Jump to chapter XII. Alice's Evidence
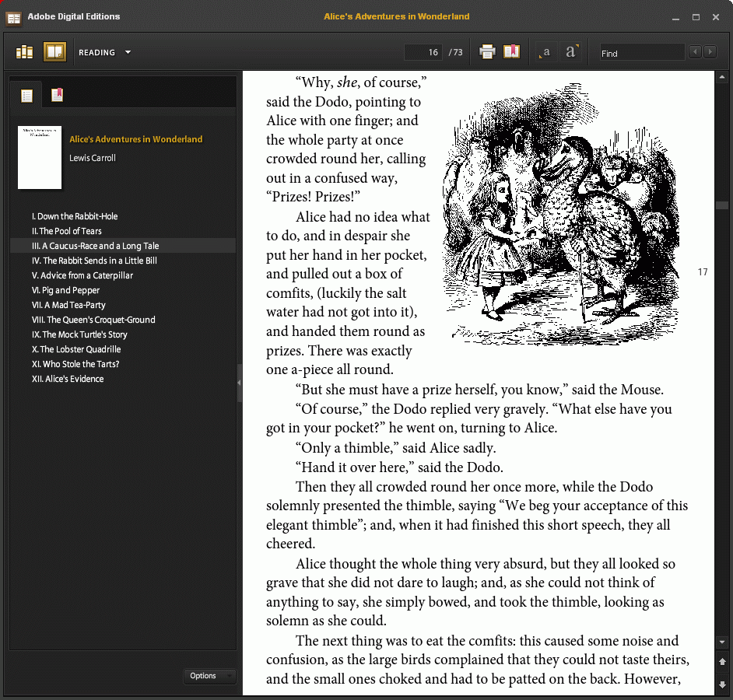The image size is (733, 700). tap(68, 379)
